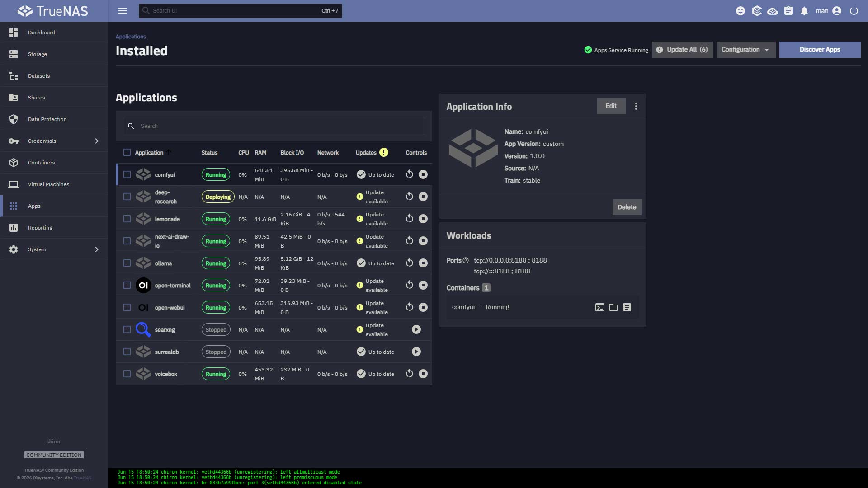Click the Ports help question icon
The height and width of the screenshot is (488, 868).
466,260
